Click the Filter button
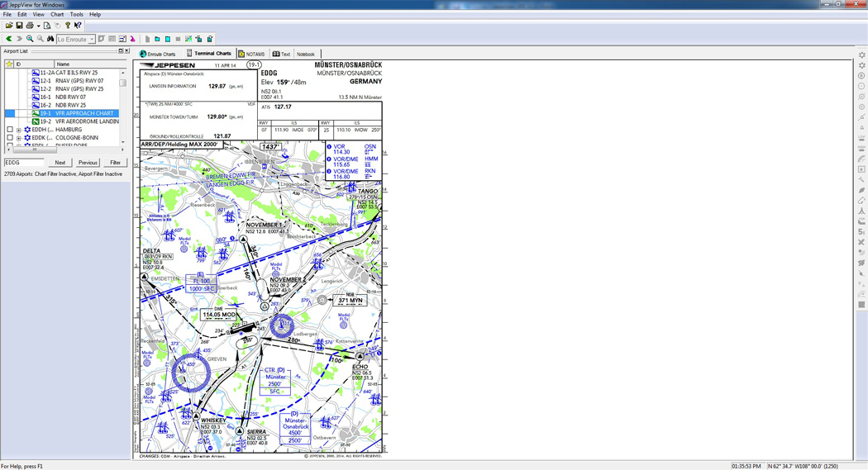The image size is (868, 470). [115, 163]
